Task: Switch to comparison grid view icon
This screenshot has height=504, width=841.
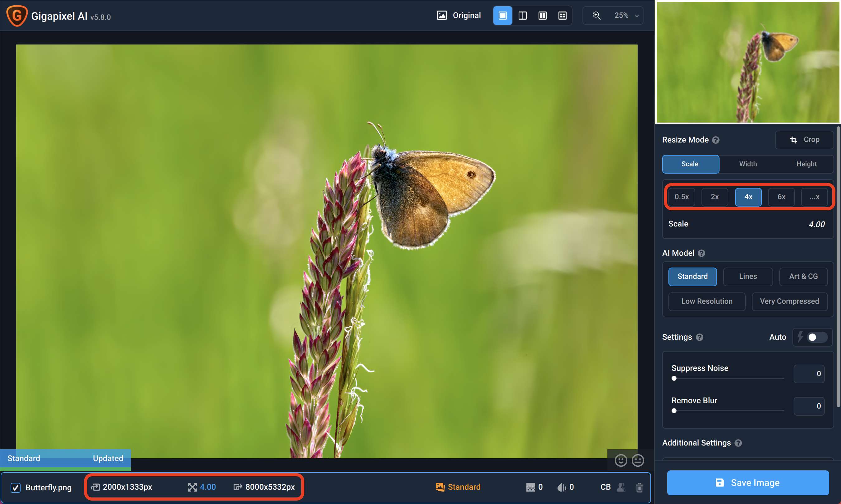Action: (x=563, y=16)
